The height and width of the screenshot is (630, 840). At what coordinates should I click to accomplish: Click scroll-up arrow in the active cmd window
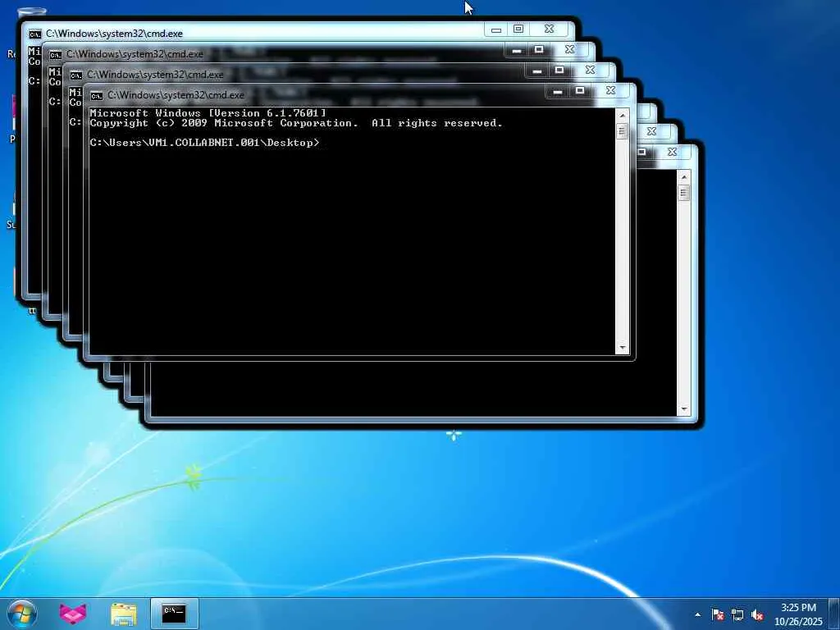[x=622, y=116]
